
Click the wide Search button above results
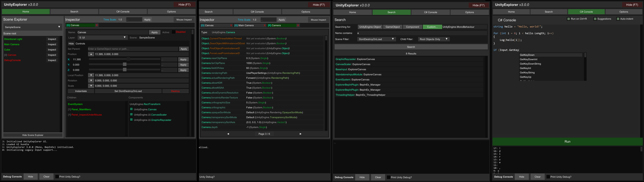[x=411, y=47]
